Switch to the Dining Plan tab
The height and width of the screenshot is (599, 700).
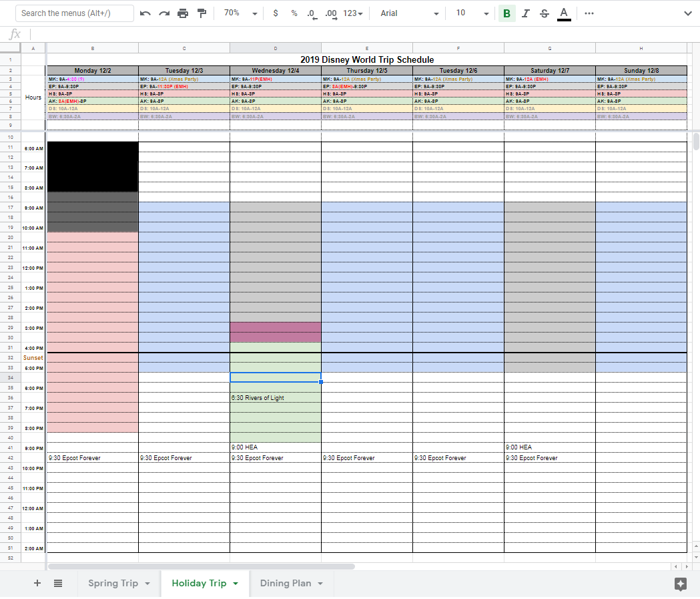pos(286,583)
